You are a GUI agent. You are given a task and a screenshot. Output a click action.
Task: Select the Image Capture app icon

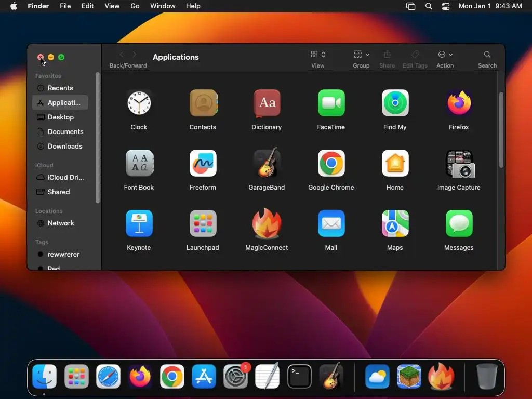click(460, 164)
